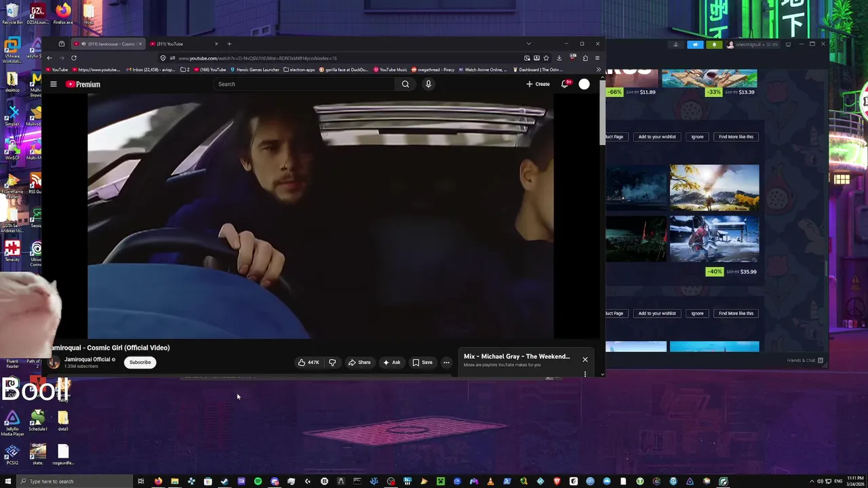Click the Create button on YouTube

point(538,84)
